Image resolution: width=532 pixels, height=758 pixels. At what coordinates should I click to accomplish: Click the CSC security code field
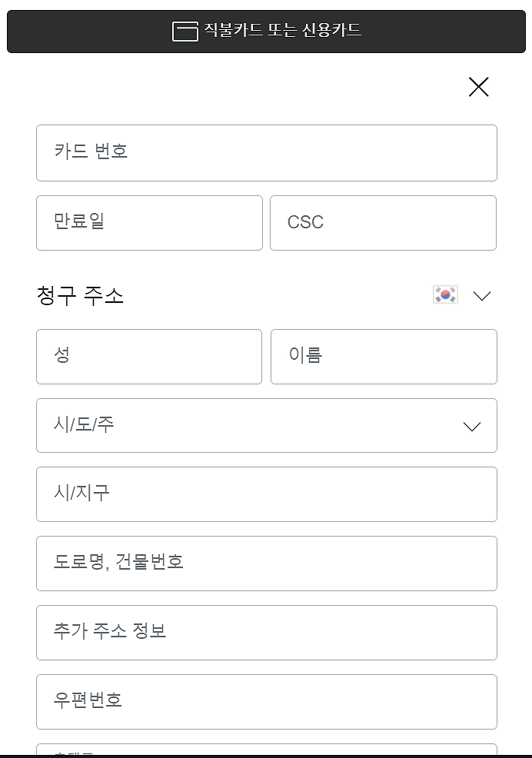(x=383, y=223)
